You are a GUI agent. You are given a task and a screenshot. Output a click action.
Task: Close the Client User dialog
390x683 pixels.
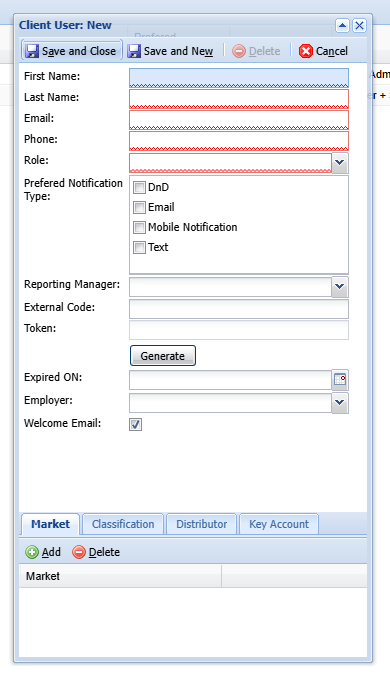pos(359,25)
